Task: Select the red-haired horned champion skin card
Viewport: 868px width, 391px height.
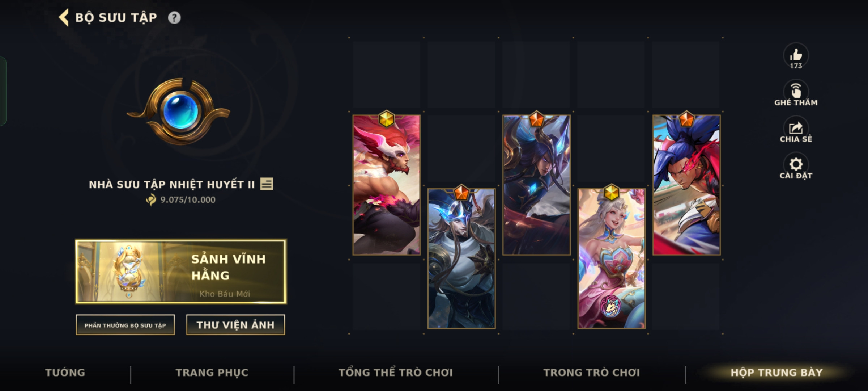Action: [386, 185]
